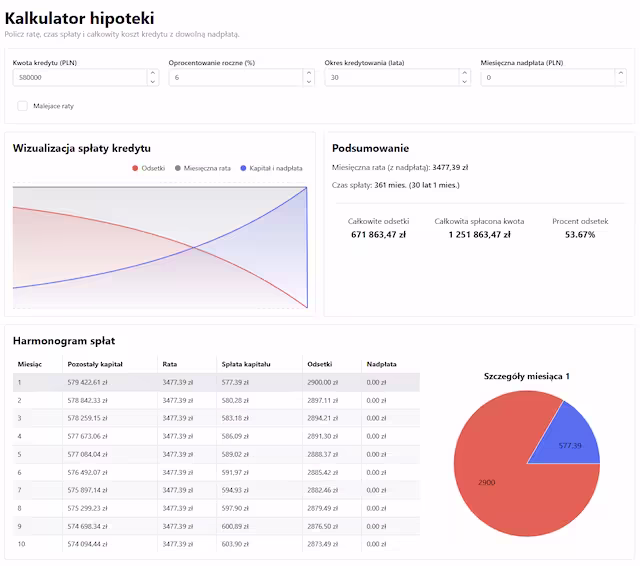Raise Oprocentowanie roczne using the up arrow
This screenshot has width=640, height=566.
[x=308, y=73]
